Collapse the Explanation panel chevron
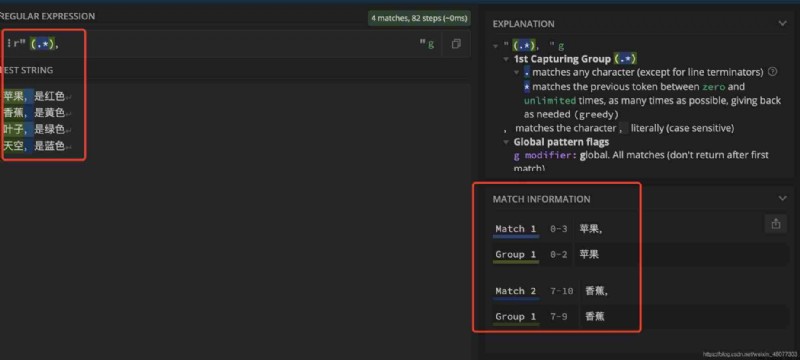This screenshot has width=800, height=360. [782, 23]
